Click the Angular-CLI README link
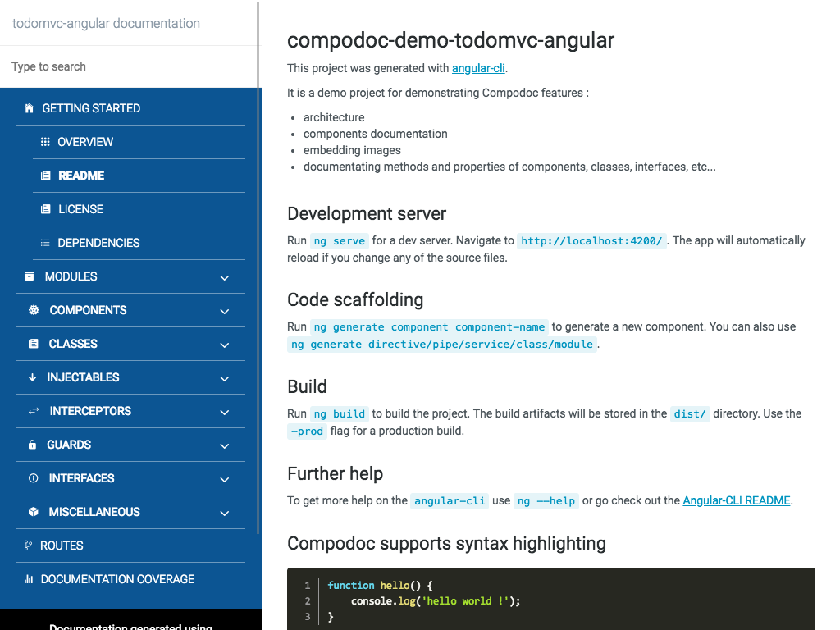840x630 pixels. 736,500
